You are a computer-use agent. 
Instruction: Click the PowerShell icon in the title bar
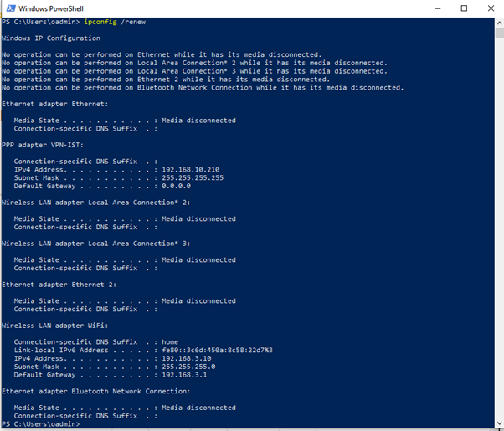(11, 8)
